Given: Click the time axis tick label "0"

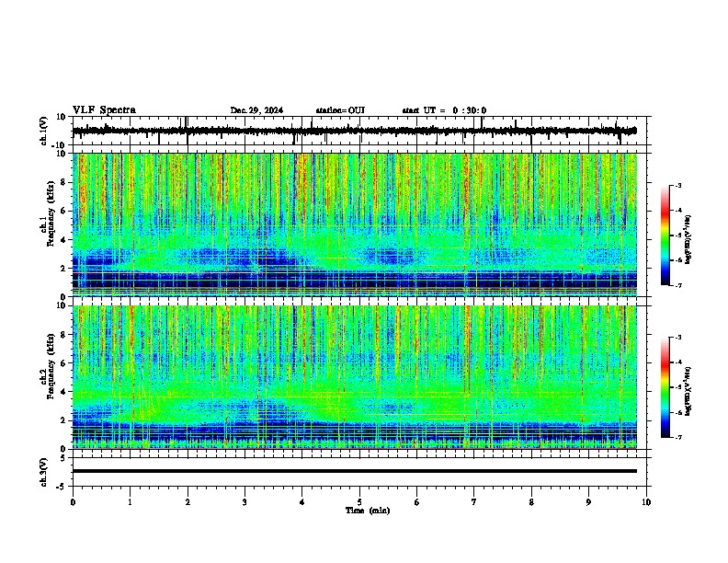Looking at the screenshot, I should pyautogui.click(x=73, y=502).
